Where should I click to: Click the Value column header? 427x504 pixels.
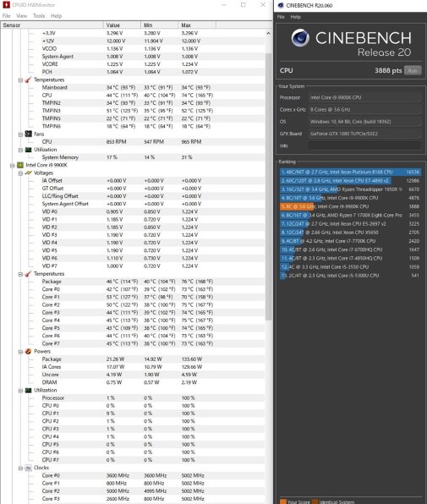pos(122,25)
